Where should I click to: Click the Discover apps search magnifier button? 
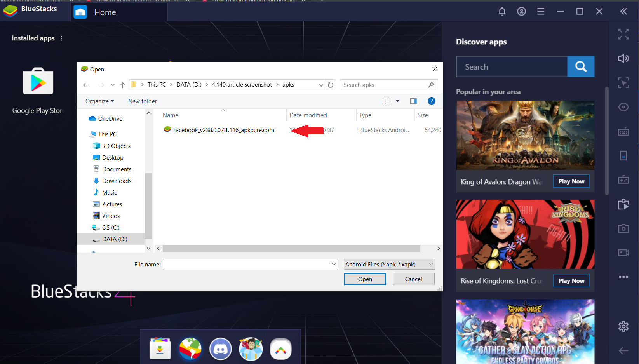click(581, 66)
